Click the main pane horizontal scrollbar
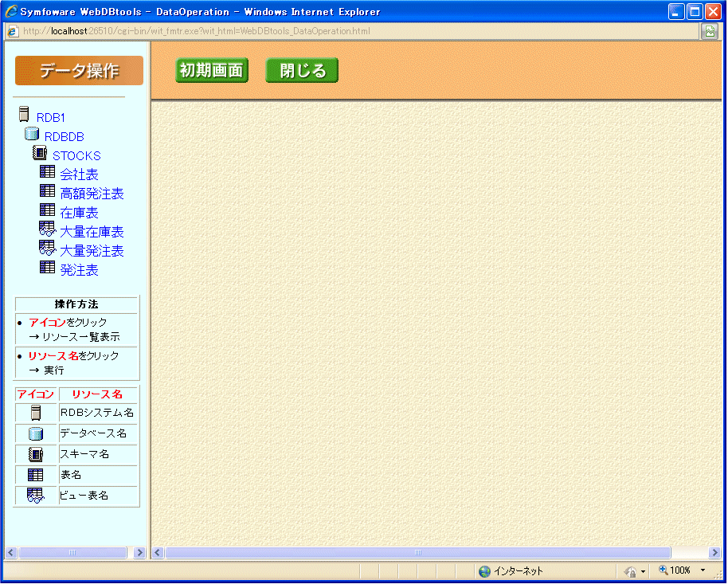728x584 pixels. pos(417,552)
